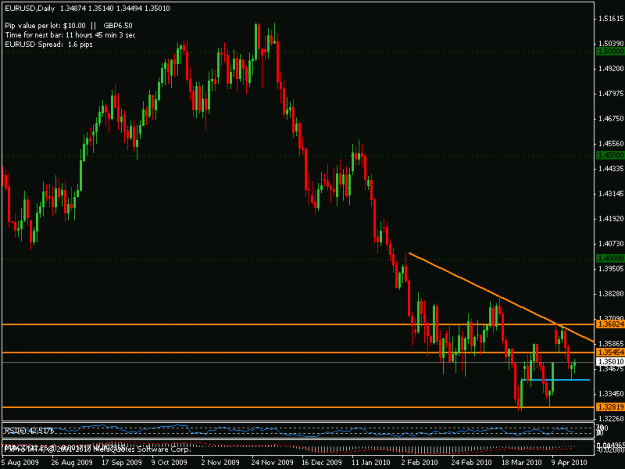This screenshot has width=625, height=469.
Task: Click the 'Pip value per lot: $10.00' text
Action: [45, 26]
